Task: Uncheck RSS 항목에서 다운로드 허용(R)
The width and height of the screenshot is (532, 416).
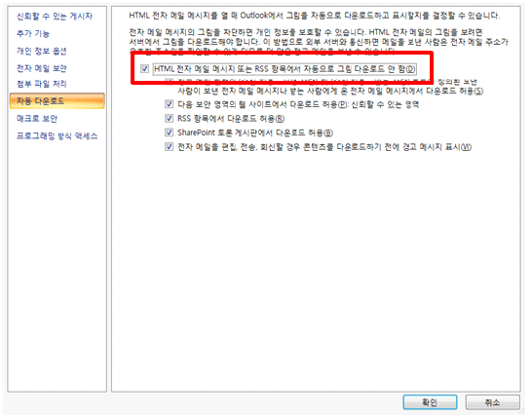Action: [169, 119]
